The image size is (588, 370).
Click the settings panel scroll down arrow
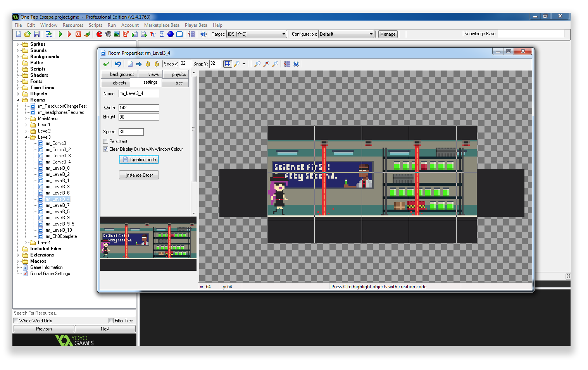coord(193,213)
